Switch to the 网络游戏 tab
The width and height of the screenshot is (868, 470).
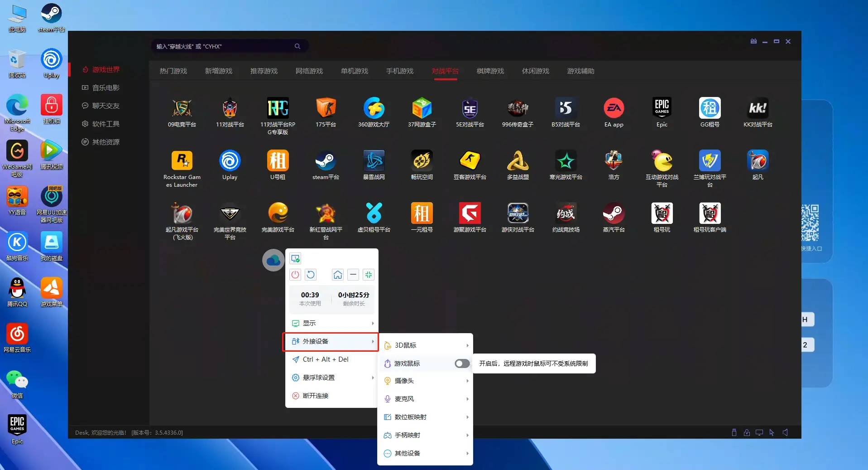[309, 71]
